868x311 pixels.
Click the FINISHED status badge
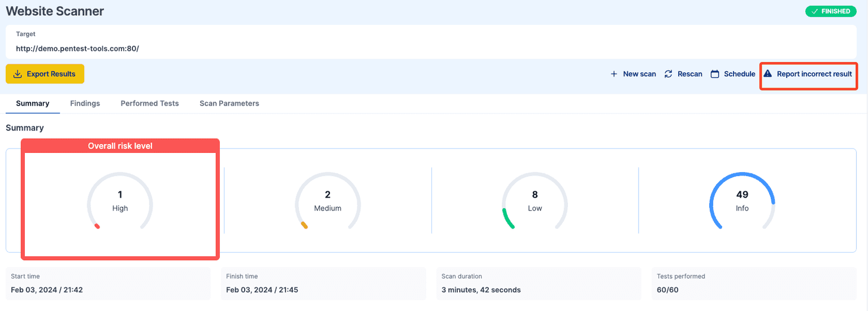[831, 11]
